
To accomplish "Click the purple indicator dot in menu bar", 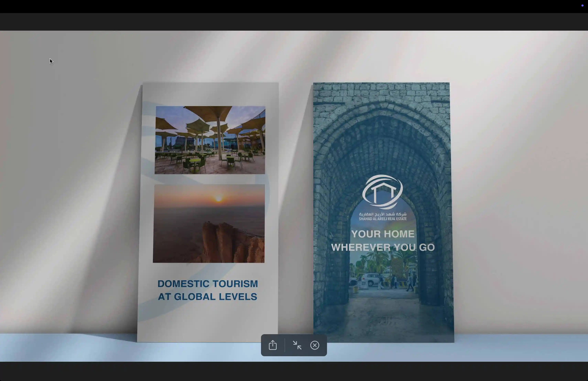I will click(x=582, y=6).
